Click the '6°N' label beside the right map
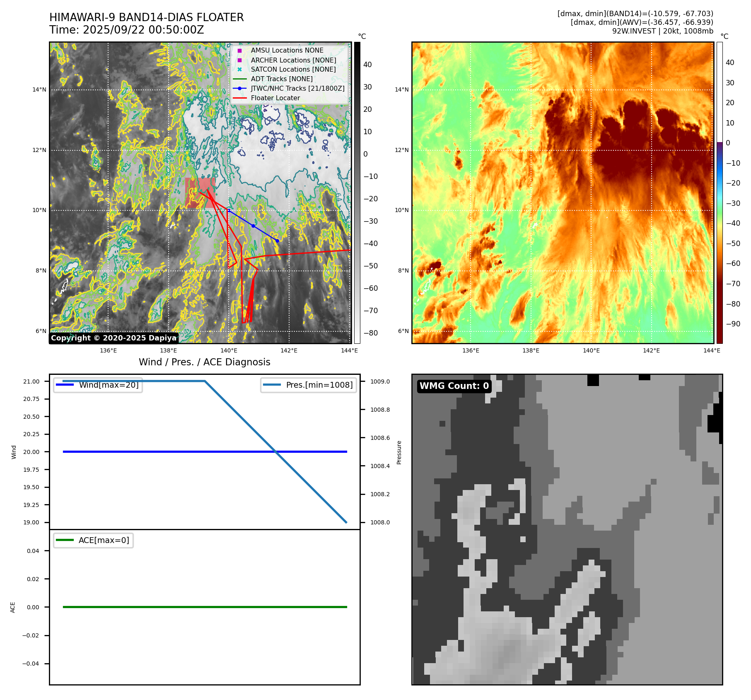 click(403, 331)
